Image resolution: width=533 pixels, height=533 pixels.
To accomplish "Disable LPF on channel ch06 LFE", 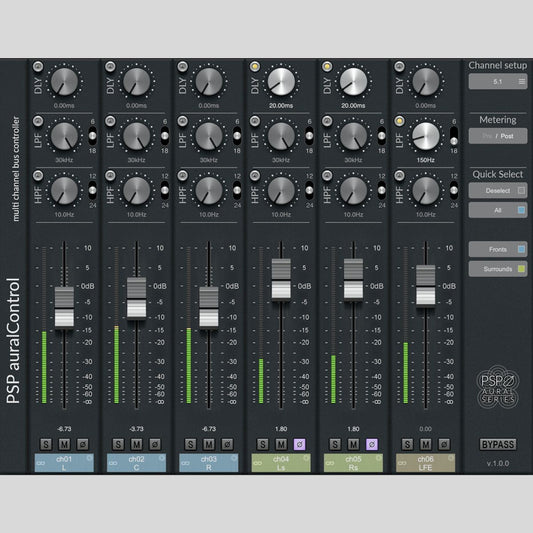I will point(399,121).
